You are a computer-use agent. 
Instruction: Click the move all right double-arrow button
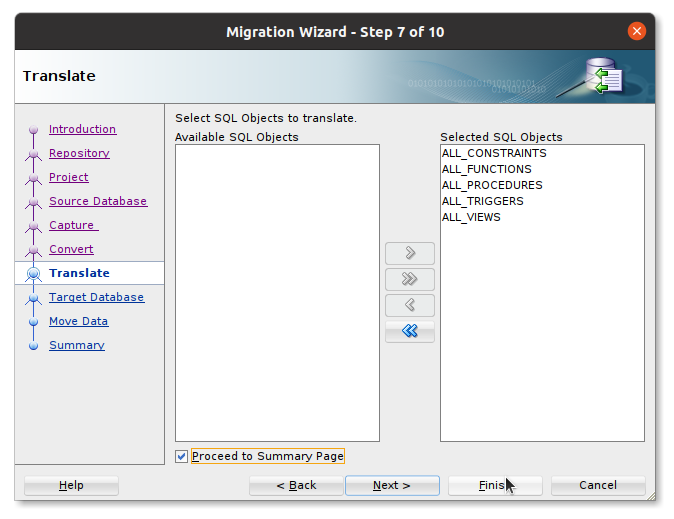pyautogui.click(x=410, y=279)
